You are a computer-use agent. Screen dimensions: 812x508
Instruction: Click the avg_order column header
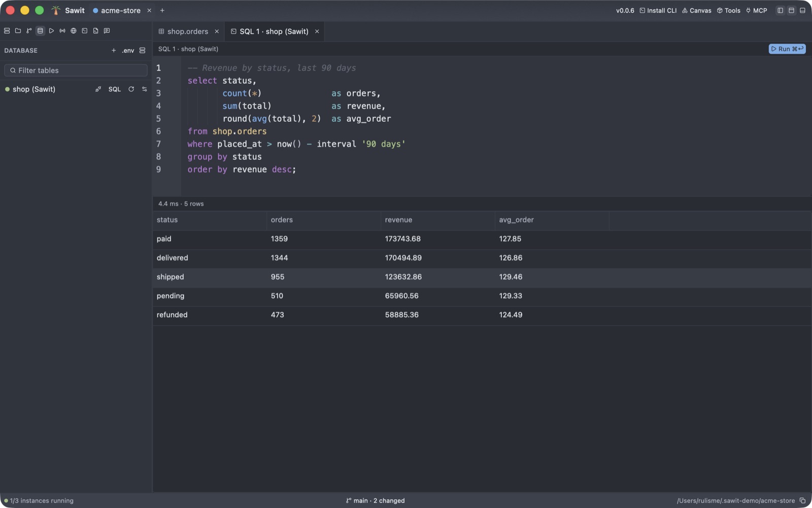click(552, 220)
